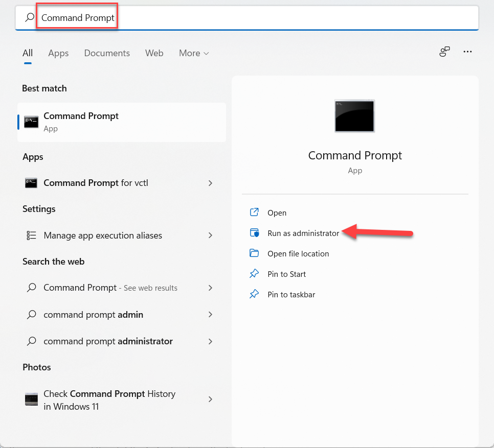Click the search magnifier icon in search box
The height and width of the screenshot is (448, 494).
click(30, 17)
